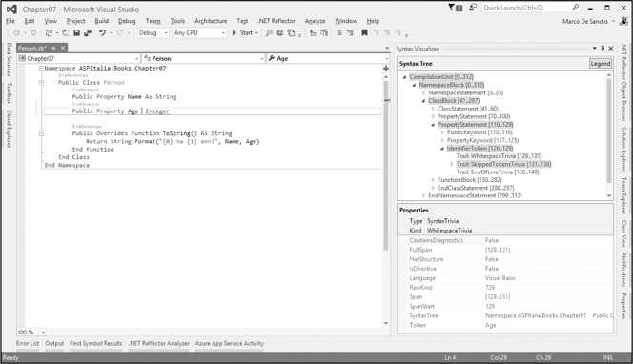Collapse the ToString function outlining region

coord(41,133)
